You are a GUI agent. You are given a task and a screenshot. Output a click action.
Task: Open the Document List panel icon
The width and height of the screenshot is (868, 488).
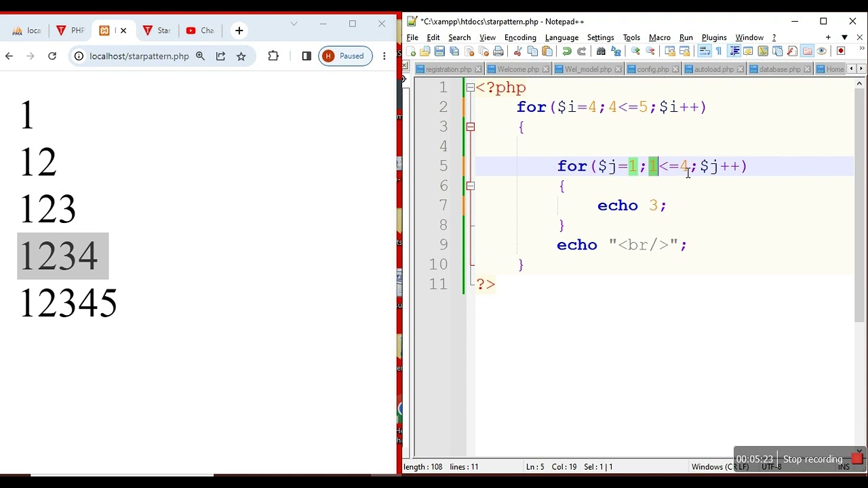pos(777,51)
